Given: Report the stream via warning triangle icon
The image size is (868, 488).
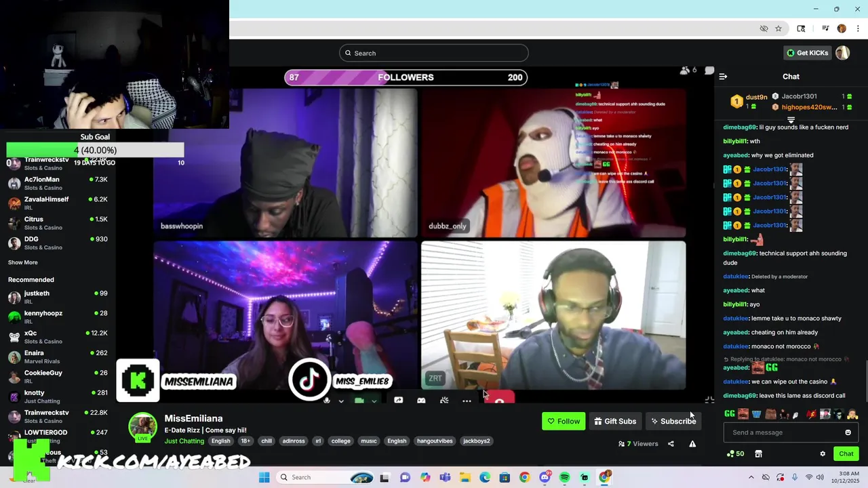Looking at the screenshot, I should (x=692, y=444).
